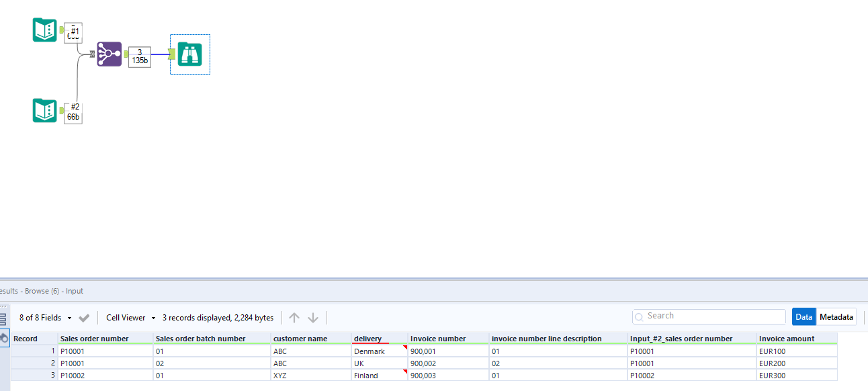Click the up arrow record navigator
The height and width of the screenshot is (391, 868).
[294, 317]
